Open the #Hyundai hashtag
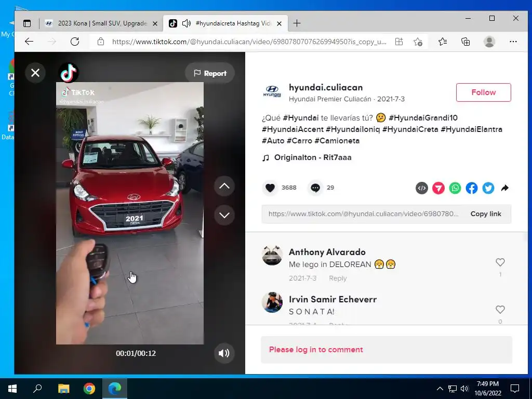The image size is (532, 399). pos(301,118)
